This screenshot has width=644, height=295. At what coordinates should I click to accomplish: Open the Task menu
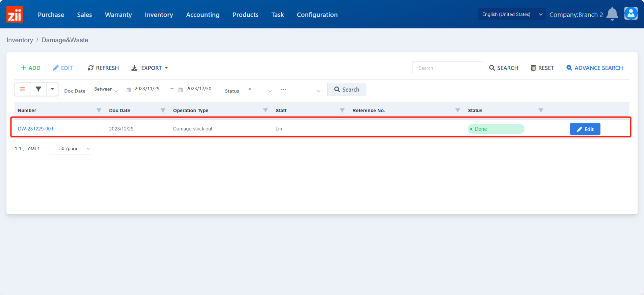click(277, 15)
